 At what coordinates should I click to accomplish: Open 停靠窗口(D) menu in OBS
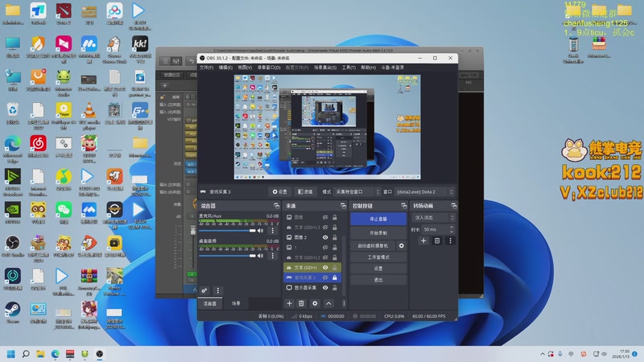269,68
